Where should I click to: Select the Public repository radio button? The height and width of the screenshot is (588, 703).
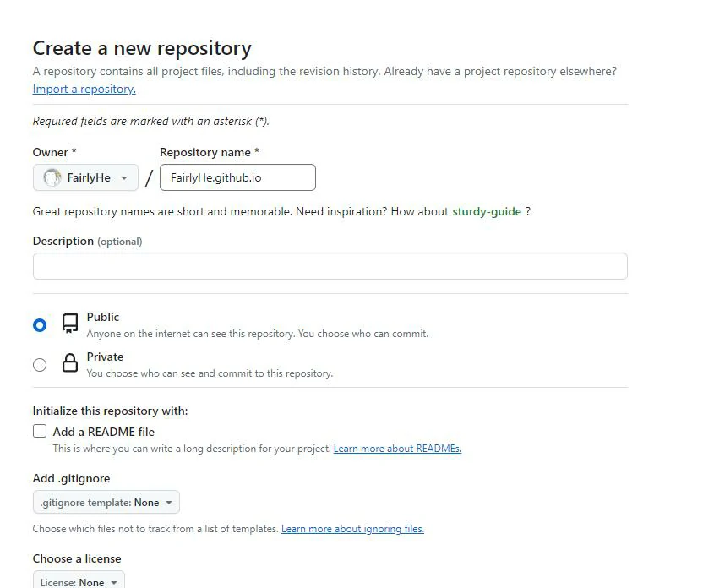pyautogui.click(x=40, y=324)
